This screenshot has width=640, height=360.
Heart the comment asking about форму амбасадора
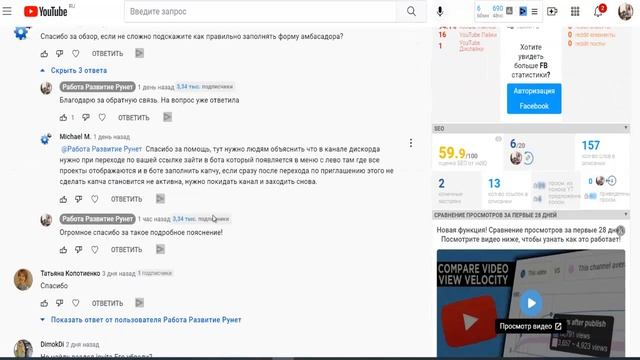76,53
